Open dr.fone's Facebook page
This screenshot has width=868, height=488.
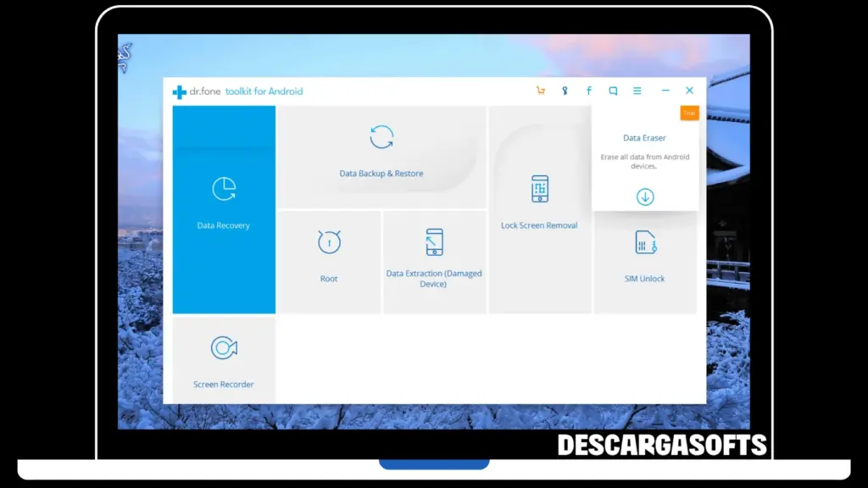(x=588, y=91)
